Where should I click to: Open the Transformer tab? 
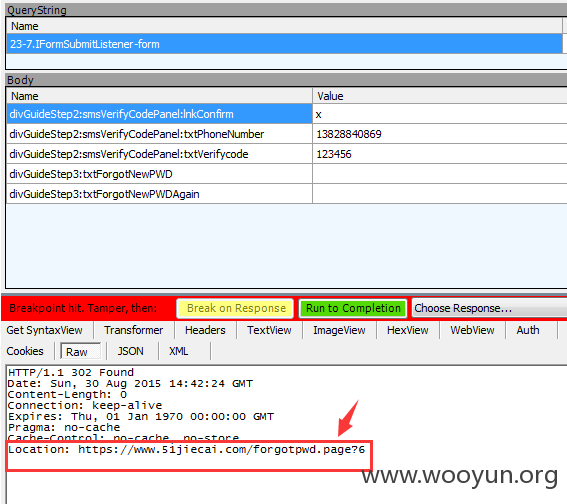134,330
